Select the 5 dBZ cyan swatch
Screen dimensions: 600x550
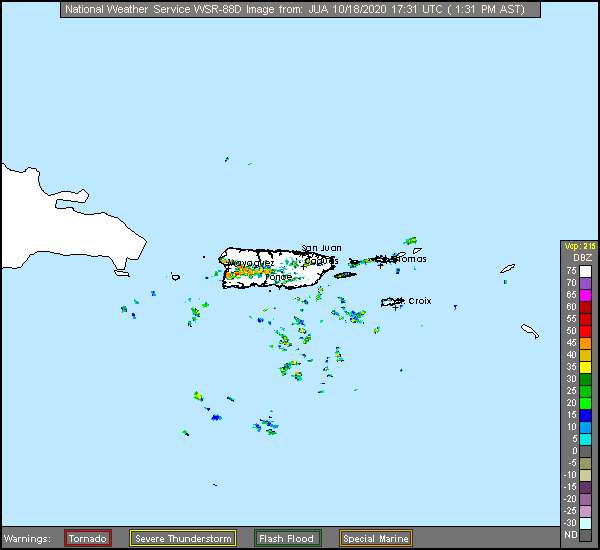(586, 439)
